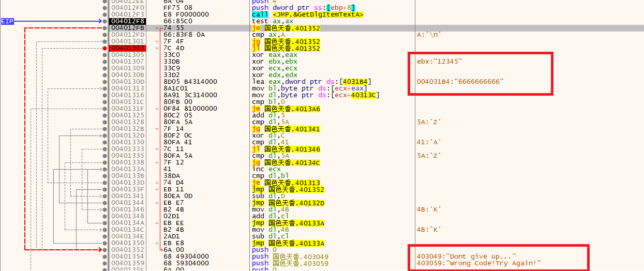Select the current EIP address 004012F8
The height and width of the screenshot is (271, 644).
click(x=128, y=21)
